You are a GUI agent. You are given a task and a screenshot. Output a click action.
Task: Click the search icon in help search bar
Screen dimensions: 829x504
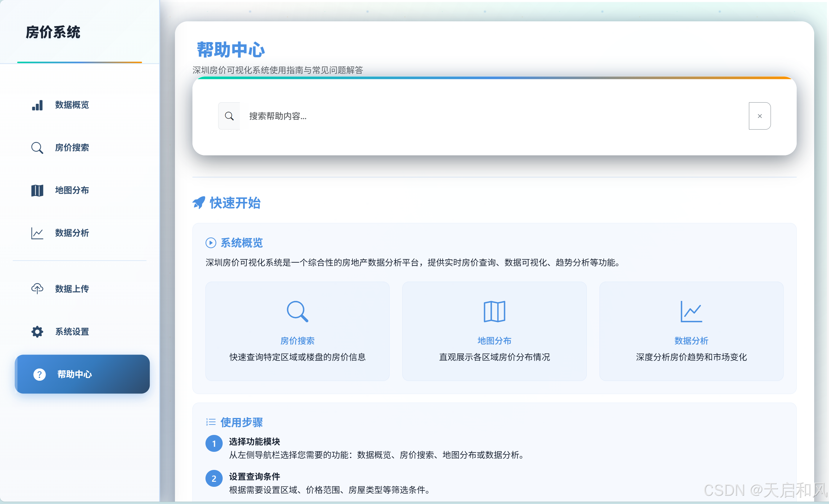229,116
